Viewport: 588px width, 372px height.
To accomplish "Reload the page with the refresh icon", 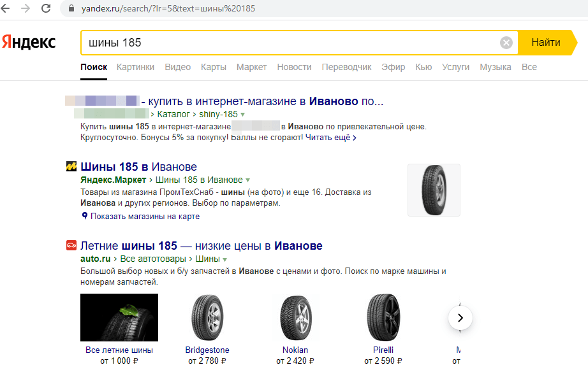I will click(x=46, y=8).
